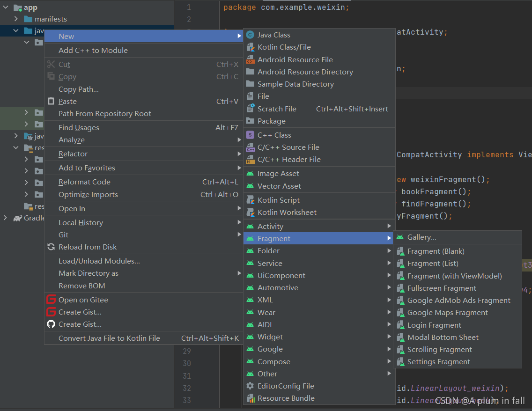Click the Kotlin Class/File icon

click(x=250, y=47)
